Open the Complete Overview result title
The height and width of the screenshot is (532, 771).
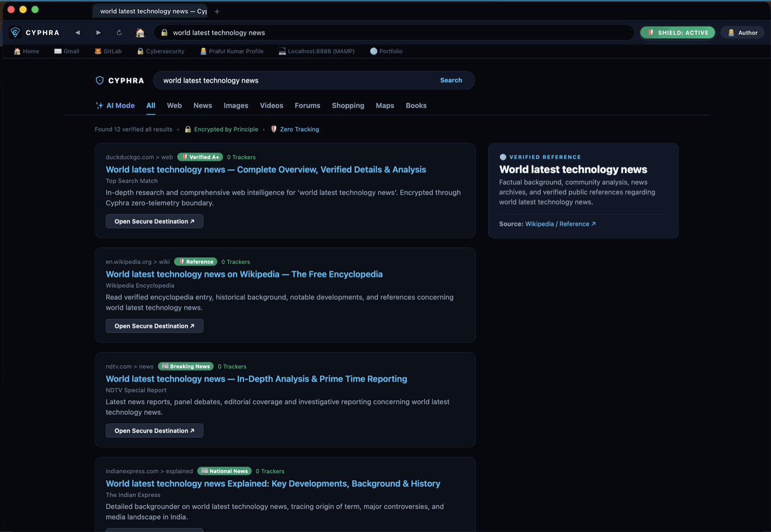click(266, 170)
